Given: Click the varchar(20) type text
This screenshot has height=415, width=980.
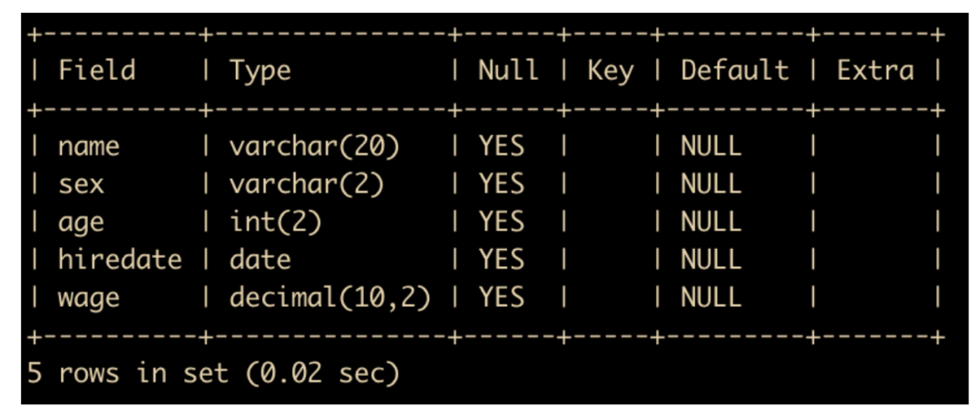Looking at the screenshot, I should point(314,147).
